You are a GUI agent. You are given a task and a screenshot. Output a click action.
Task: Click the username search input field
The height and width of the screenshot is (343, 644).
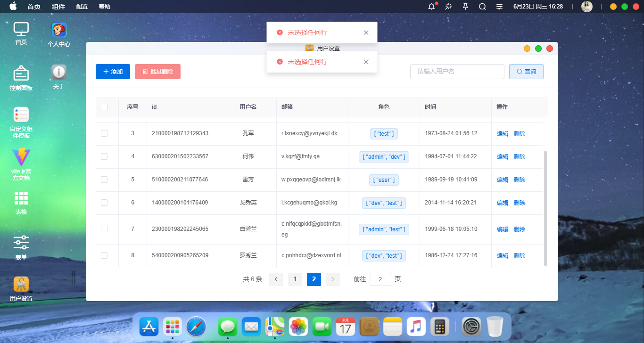457,71
